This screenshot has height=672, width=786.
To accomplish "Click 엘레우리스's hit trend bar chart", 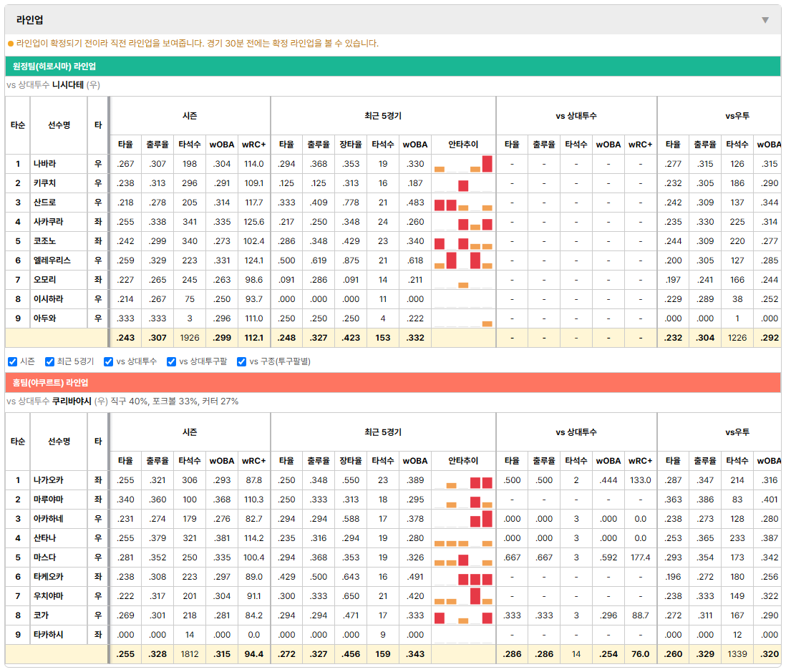I will click(463, 260).
